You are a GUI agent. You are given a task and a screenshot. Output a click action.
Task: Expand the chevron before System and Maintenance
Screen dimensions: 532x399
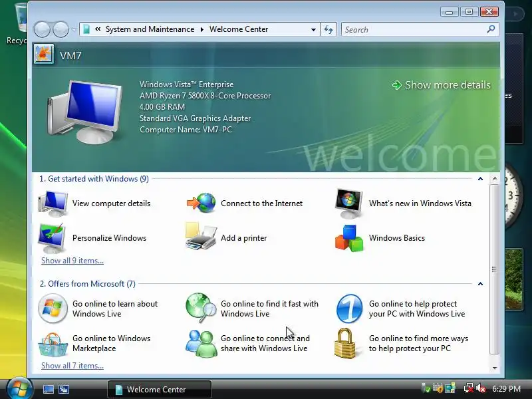[98, 29]
